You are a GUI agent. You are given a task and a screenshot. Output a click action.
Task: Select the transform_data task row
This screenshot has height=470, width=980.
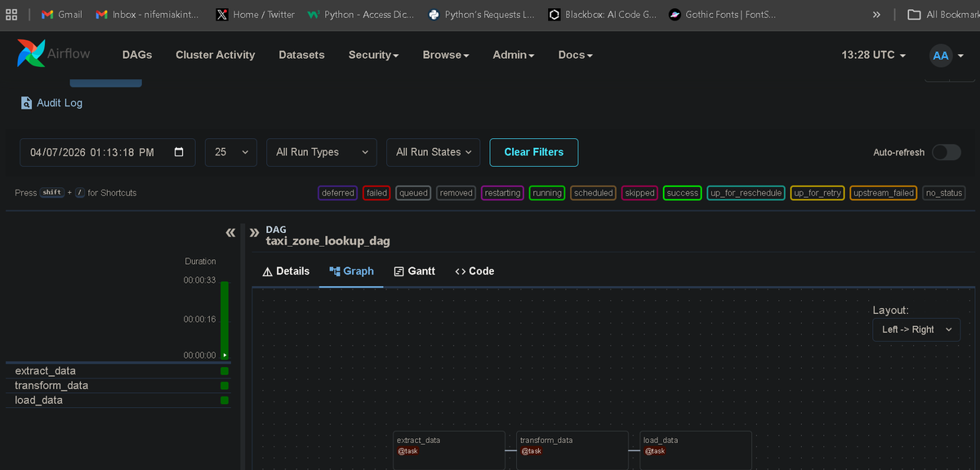point(118,385)
